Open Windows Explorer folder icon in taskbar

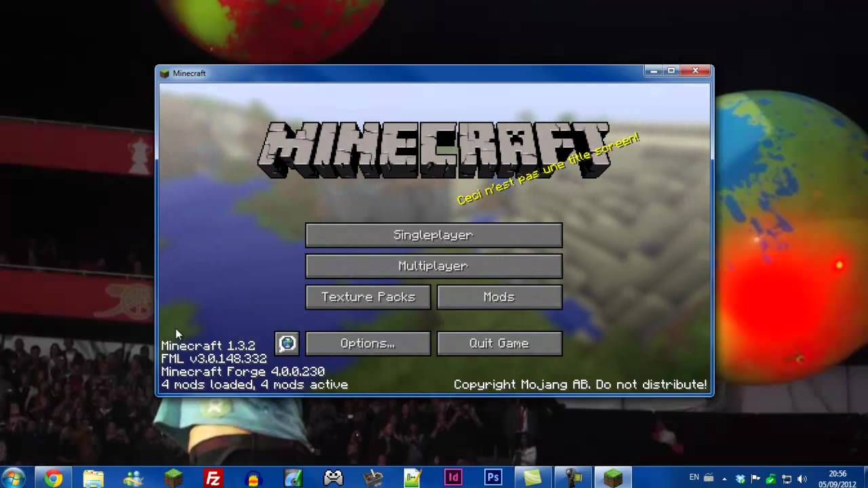pyautogui.click(x=94, y=479)
